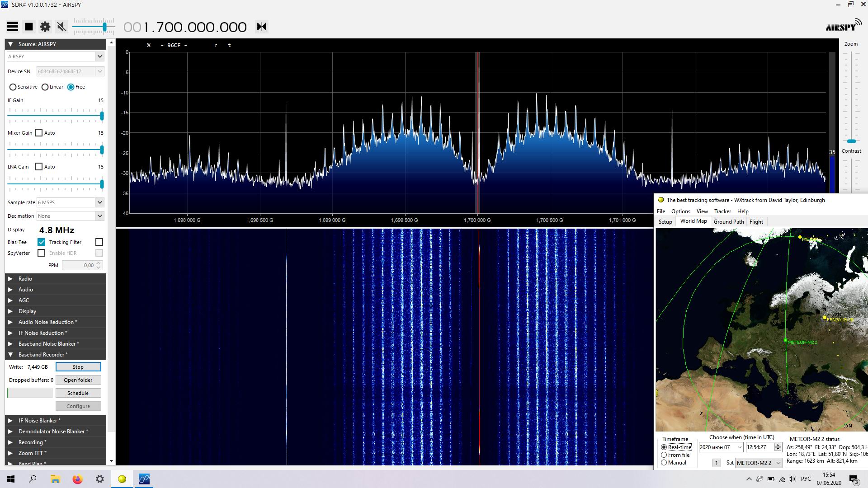This screenshot has height=488, width=868.
Task: Open Windows Settings gear on taskbar
Action: [x=100, y=479]
